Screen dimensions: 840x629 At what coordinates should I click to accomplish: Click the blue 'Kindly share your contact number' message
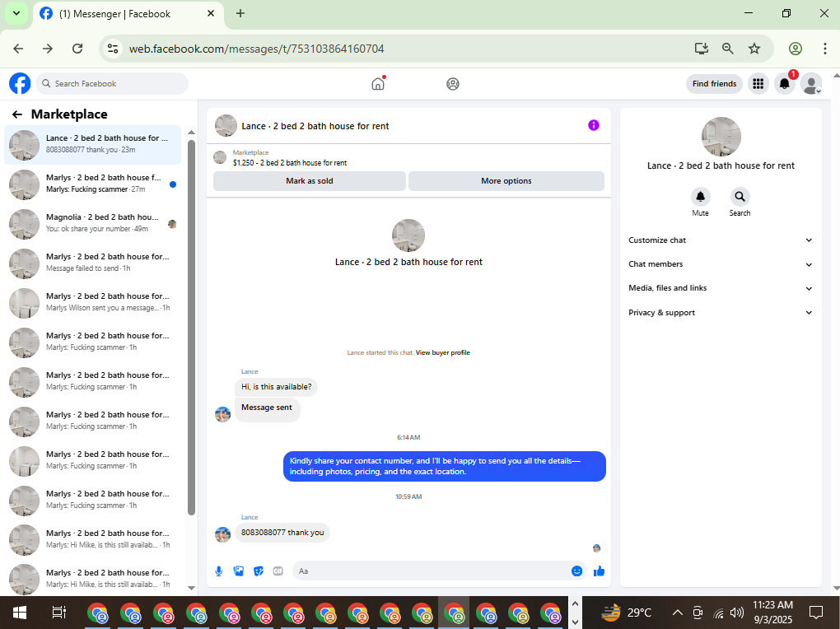[444, 466]
